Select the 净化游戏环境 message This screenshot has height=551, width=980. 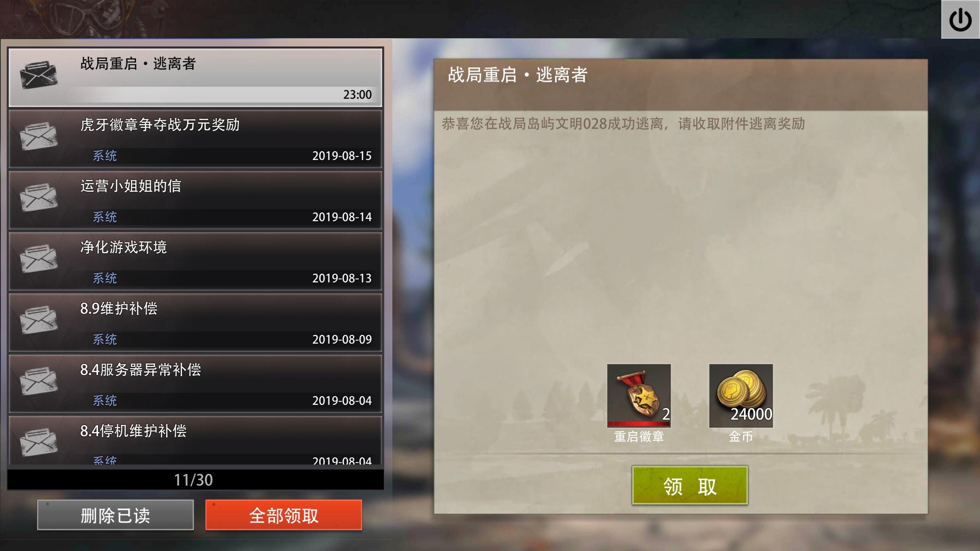coord(195,261)
